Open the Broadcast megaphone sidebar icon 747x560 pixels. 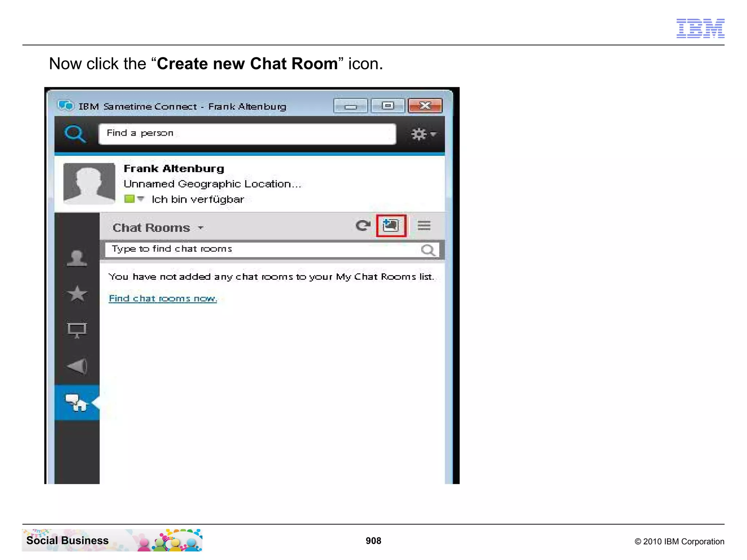point(77,366)
